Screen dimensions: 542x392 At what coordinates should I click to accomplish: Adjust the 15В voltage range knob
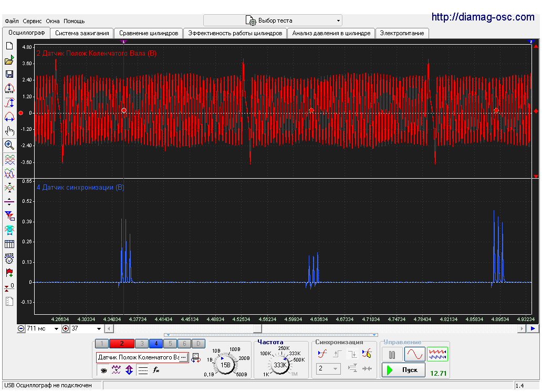tap(225, 365)
